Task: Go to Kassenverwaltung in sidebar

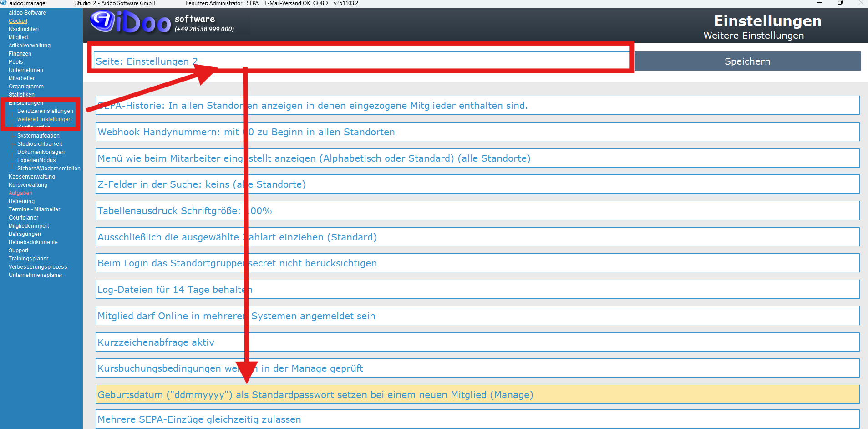Action: (32, 177)
